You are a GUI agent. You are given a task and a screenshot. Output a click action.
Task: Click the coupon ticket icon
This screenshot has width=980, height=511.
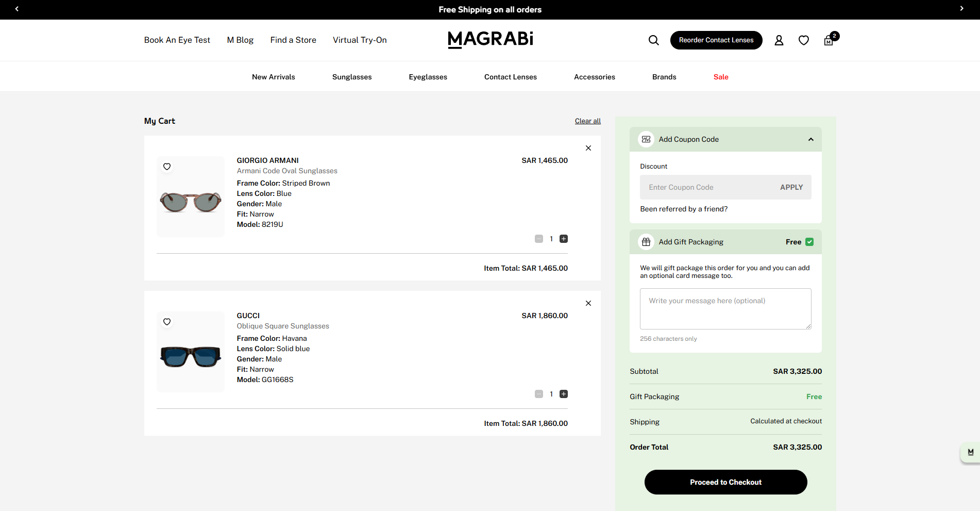pyautogui.click(x=646, y=139)
